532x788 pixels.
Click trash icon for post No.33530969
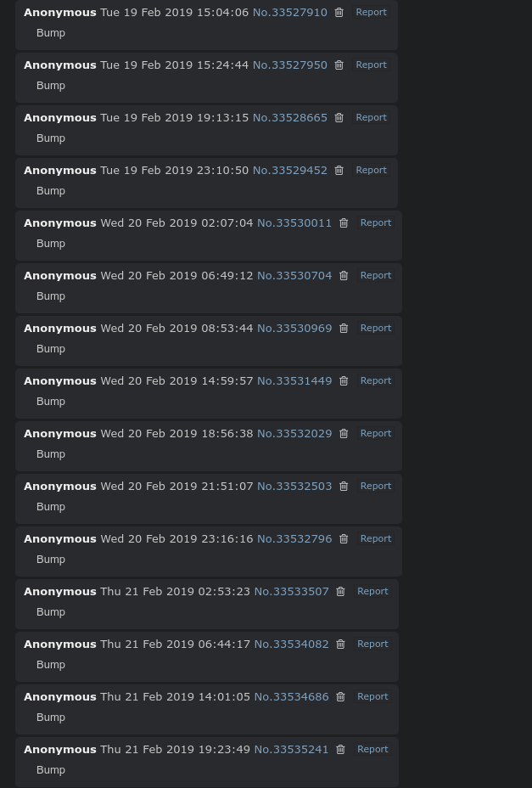[344, 329]
